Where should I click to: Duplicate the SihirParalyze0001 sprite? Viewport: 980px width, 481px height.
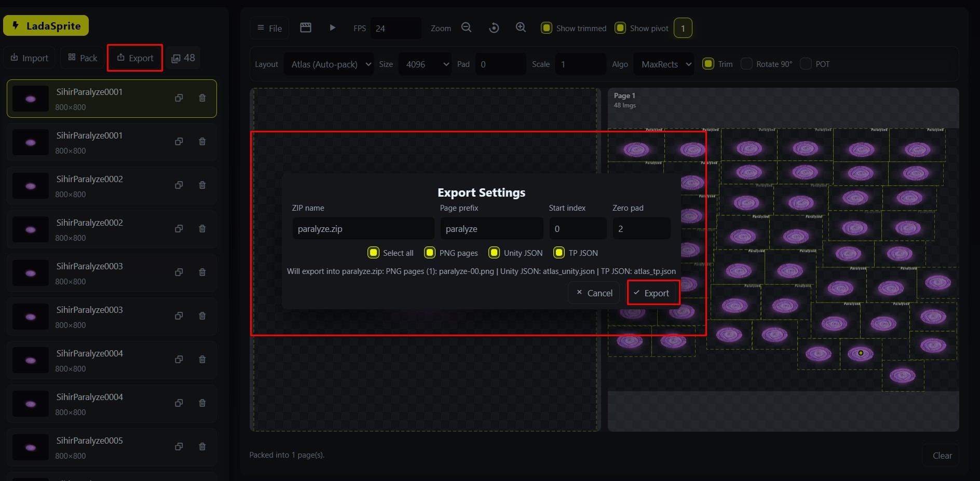pos(179,98)
